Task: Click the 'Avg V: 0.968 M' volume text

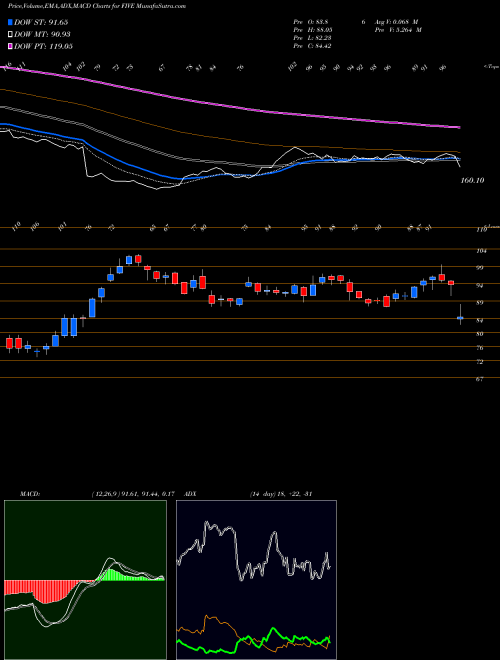Action: [397, 22]
